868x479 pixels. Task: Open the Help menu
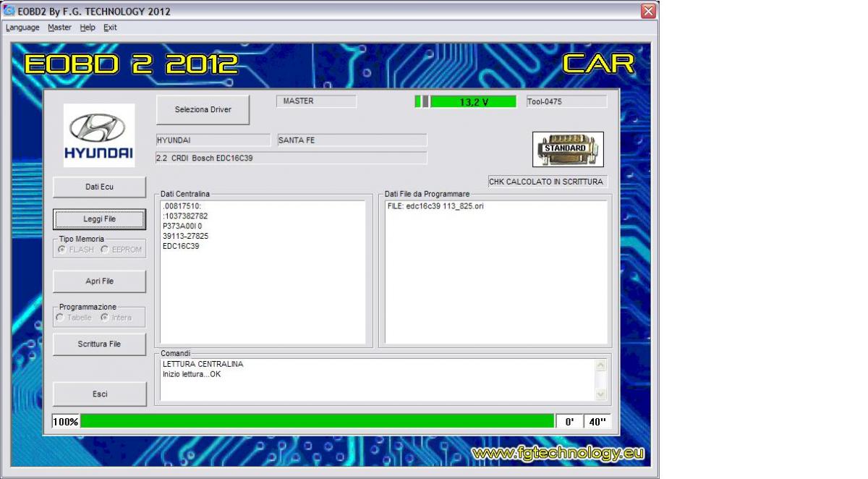tap(88, 27)
